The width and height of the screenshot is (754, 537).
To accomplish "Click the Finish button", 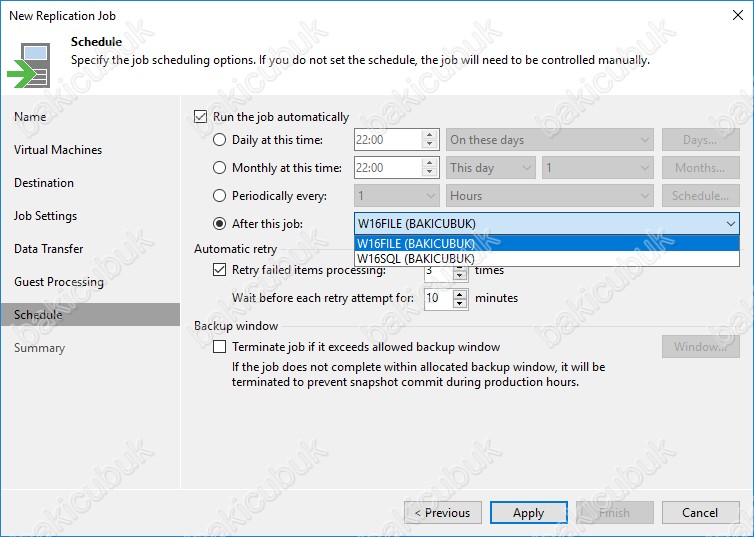I will point(615,512).
